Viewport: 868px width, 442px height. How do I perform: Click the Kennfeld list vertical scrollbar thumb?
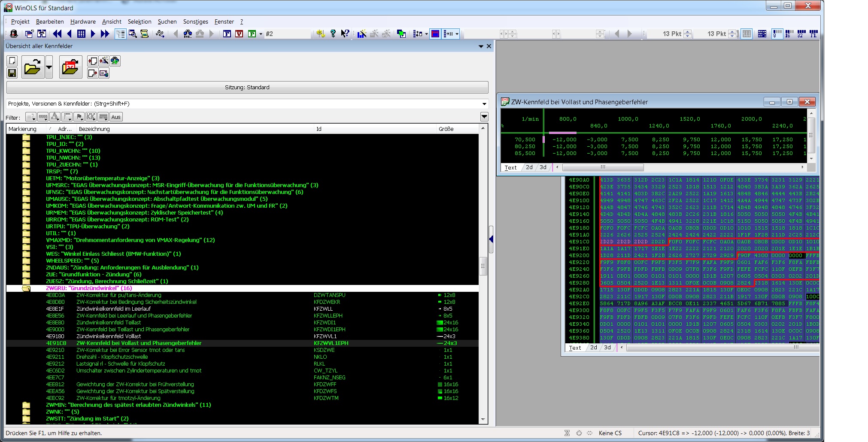[x=483, y=266]
